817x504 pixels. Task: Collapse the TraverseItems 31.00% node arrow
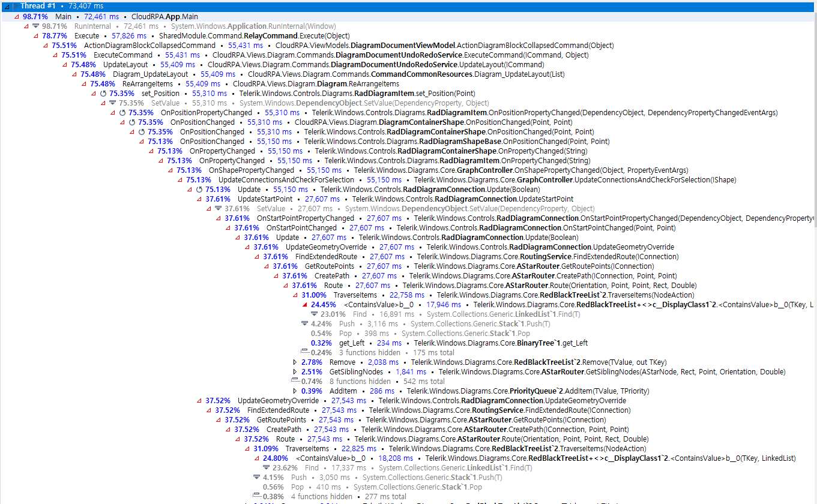(x=295, y=295)
